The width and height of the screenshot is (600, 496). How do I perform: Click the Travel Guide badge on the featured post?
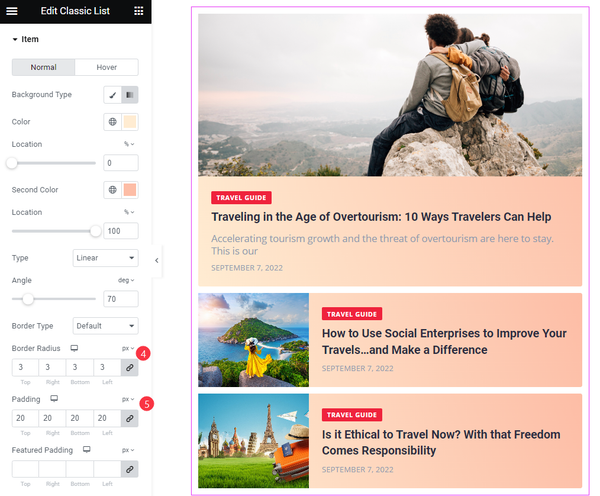point(241,198)
